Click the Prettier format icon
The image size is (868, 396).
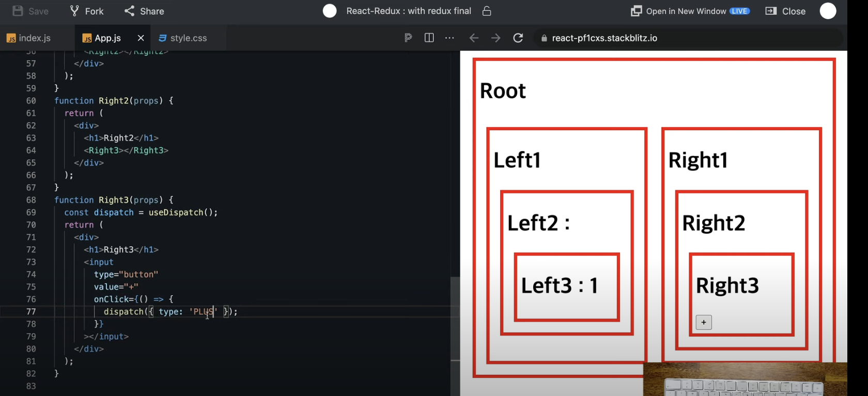(408, 38)
